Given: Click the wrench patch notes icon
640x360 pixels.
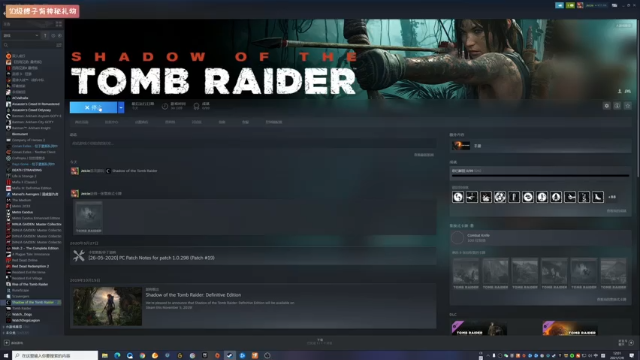Looking at the screenshot, I should click(79, 256).
